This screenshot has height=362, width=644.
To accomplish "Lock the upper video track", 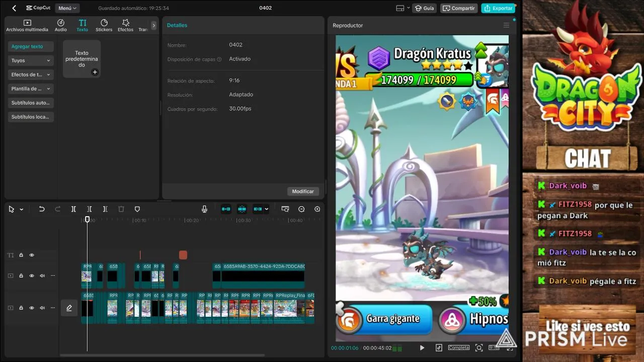I will click(21, 276).
